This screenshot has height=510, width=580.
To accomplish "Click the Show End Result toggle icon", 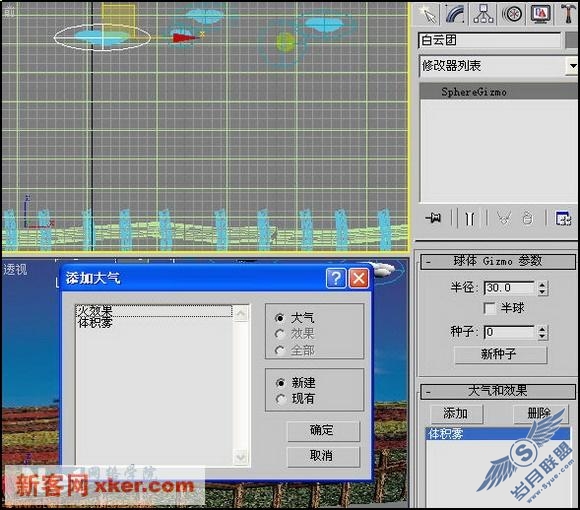I will [x=470, y=218].
